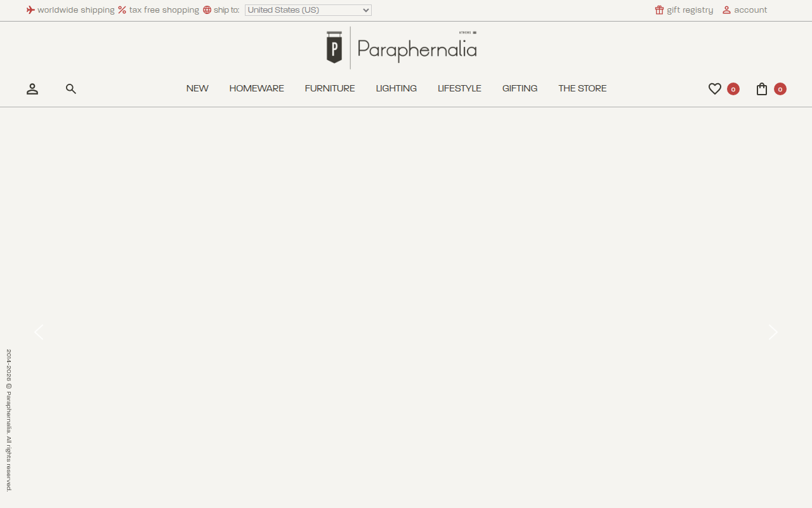Screen dimensions: 812x508
Task: Click the gift registry icon
Action: (659, 10)
